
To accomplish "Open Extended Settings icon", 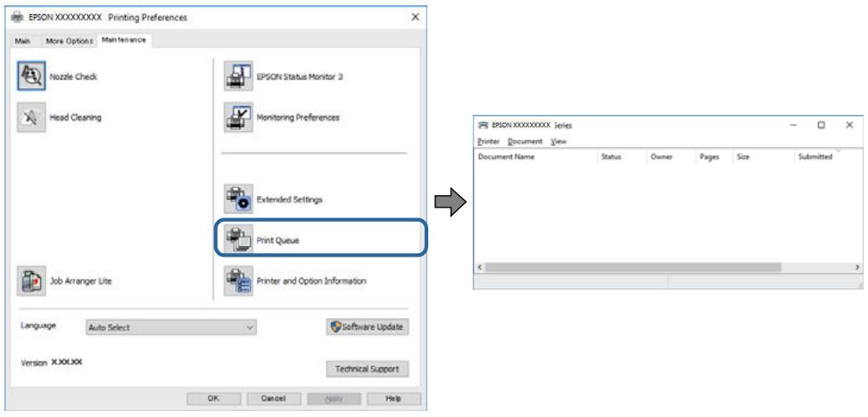I will click(x=238, y=199).
